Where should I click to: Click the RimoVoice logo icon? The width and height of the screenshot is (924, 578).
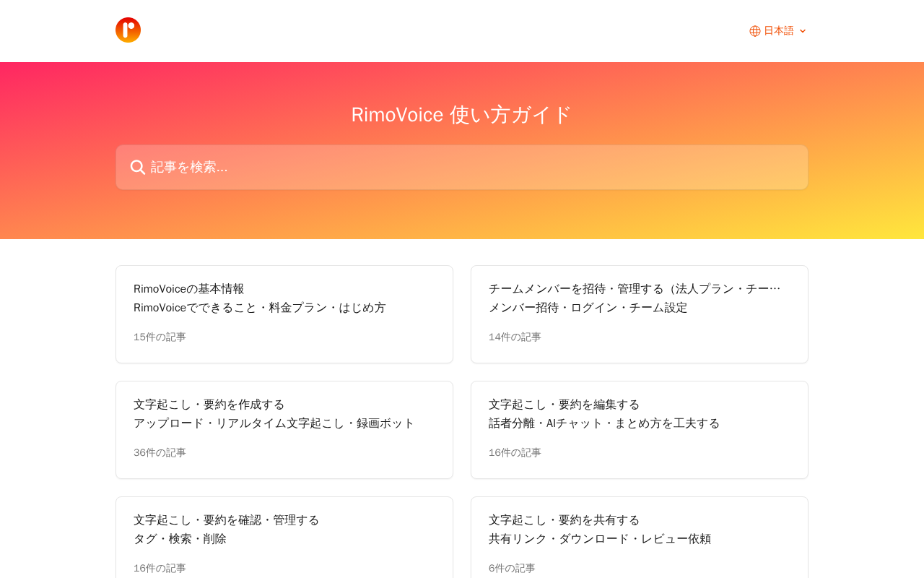128,30
